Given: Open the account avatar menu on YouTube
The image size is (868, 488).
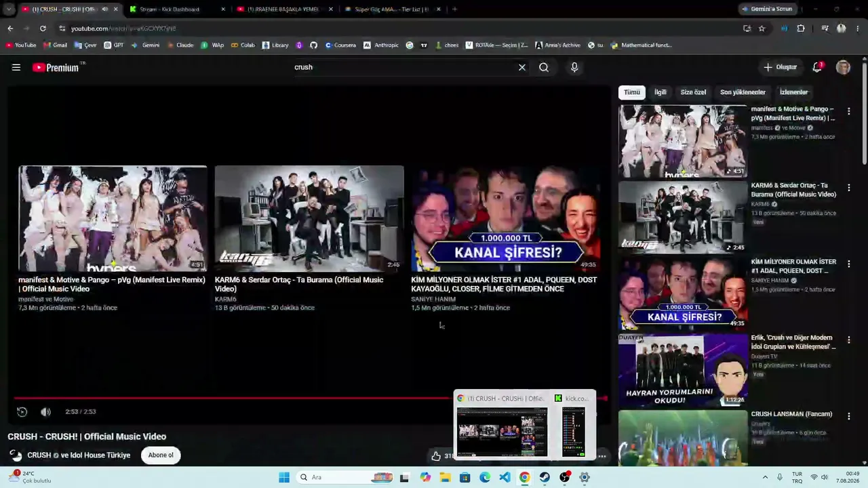Looking at the screenshot, I should pos(843,67).
